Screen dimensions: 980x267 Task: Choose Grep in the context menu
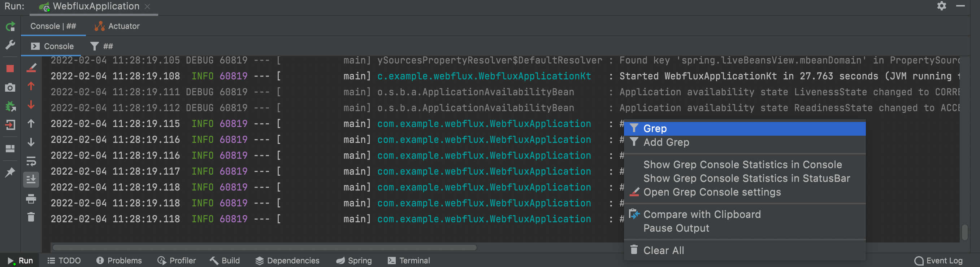745,128
